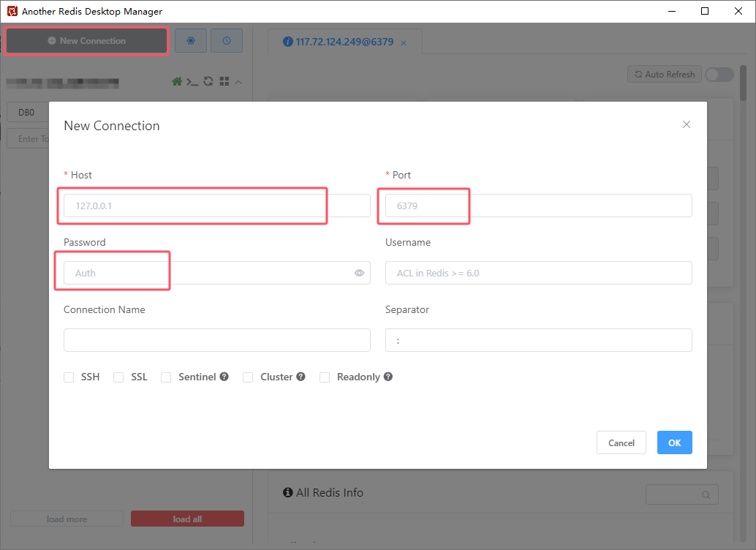756x550 pixels.
Task: Open the DB0 database dropdown
Action: coord(28,113)
